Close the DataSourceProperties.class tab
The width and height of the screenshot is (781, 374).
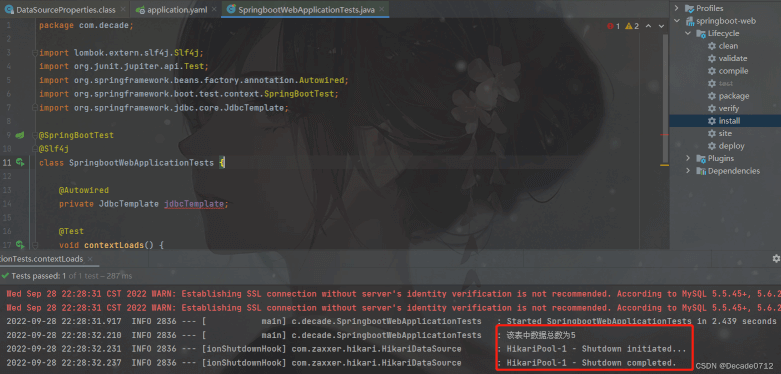[x=123, y=10]
